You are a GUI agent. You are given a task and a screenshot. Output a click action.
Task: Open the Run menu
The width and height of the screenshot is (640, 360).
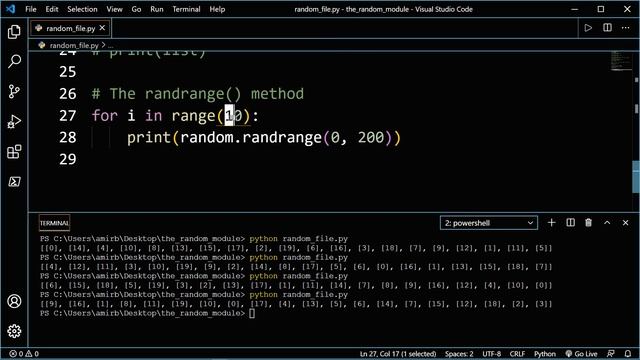157,9
